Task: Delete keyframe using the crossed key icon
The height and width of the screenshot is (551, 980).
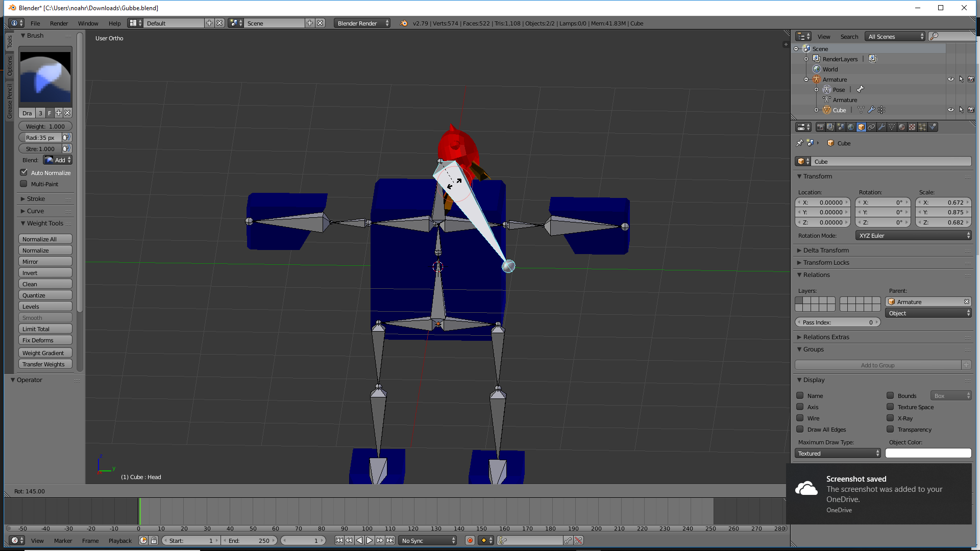Action: point(578,540)
